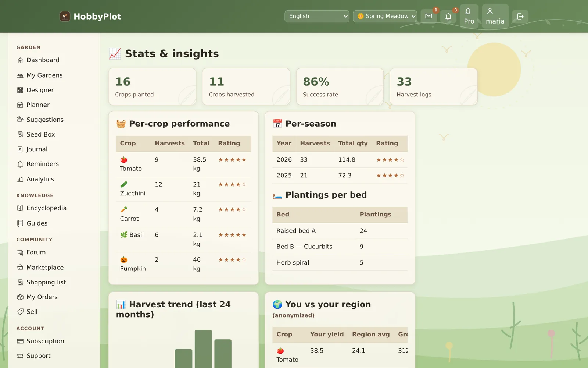Open the English language dropdown
This screenshot has width=588, height=368.
[317, 16]
